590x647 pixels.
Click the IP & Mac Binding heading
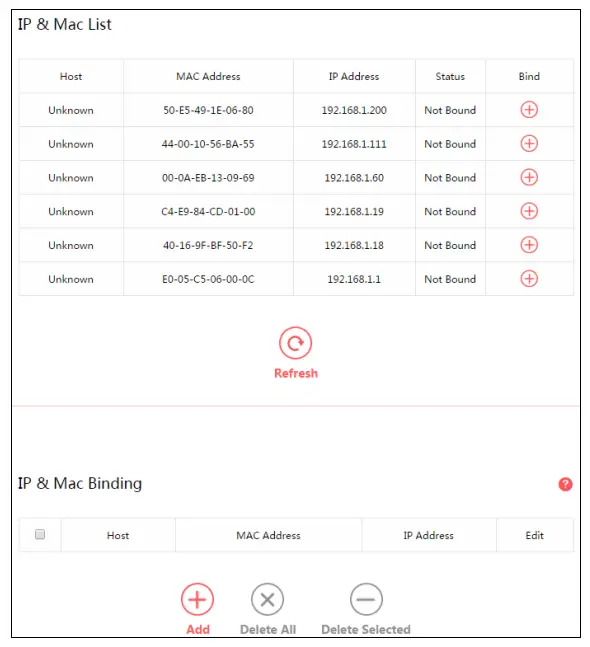click(80, 484)
